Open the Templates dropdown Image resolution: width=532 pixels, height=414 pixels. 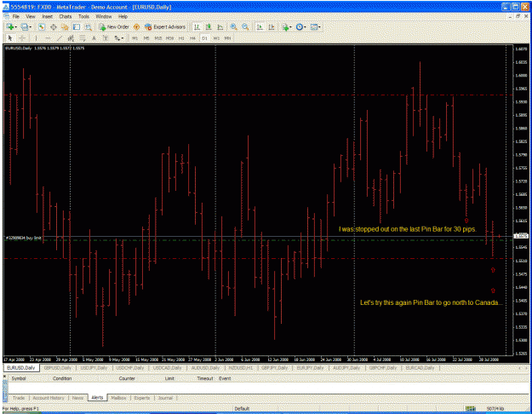coord(315,26)
